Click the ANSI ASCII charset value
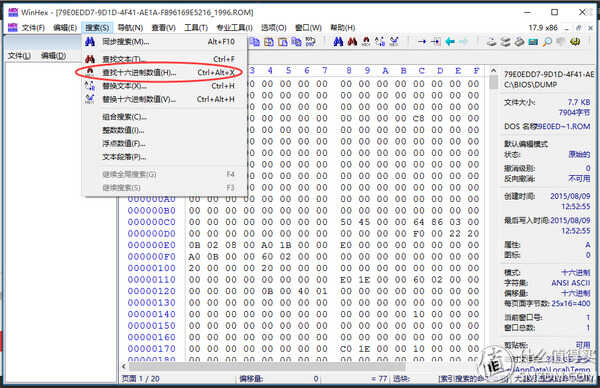 coord(571,283)
